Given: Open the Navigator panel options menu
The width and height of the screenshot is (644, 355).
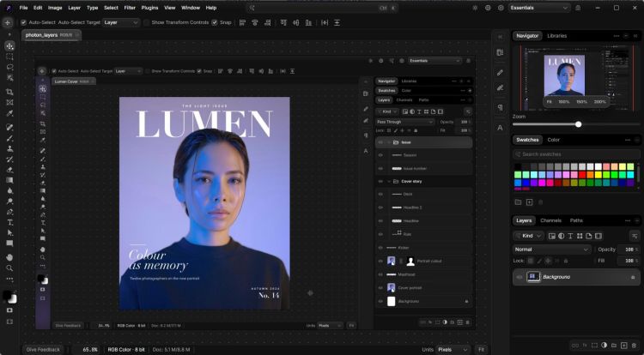Looking at the screenshot, I should [617, 36].
